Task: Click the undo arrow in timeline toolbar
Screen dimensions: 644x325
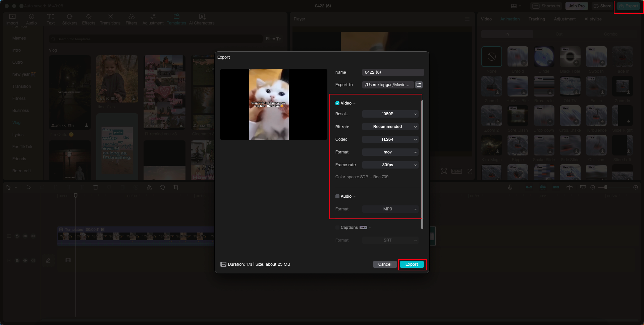Action: 29,187
